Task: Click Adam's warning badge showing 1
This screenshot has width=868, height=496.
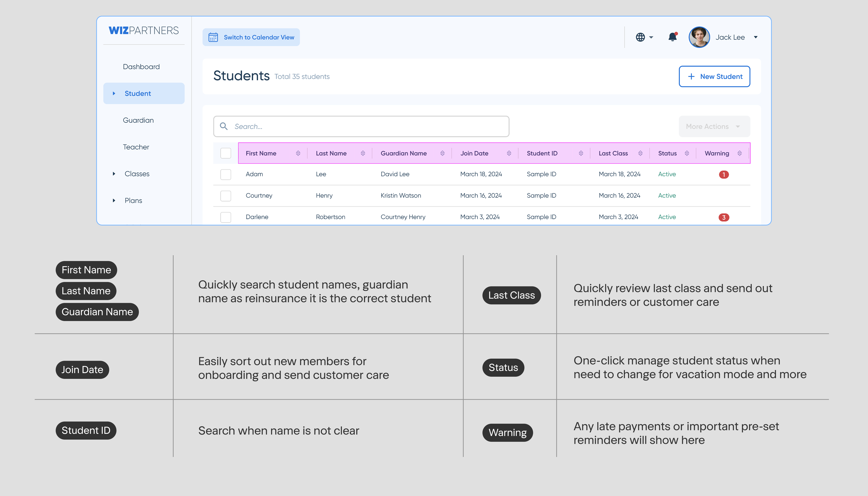Action: (x=724, y=174)
